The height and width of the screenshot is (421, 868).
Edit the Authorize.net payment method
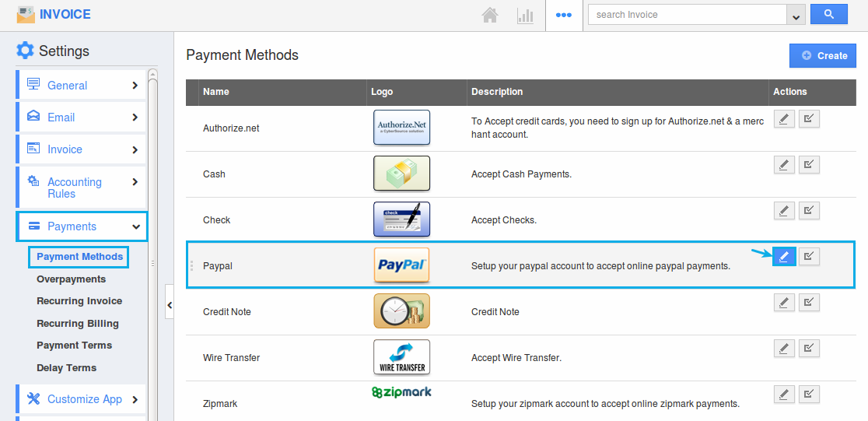[784, 119]
